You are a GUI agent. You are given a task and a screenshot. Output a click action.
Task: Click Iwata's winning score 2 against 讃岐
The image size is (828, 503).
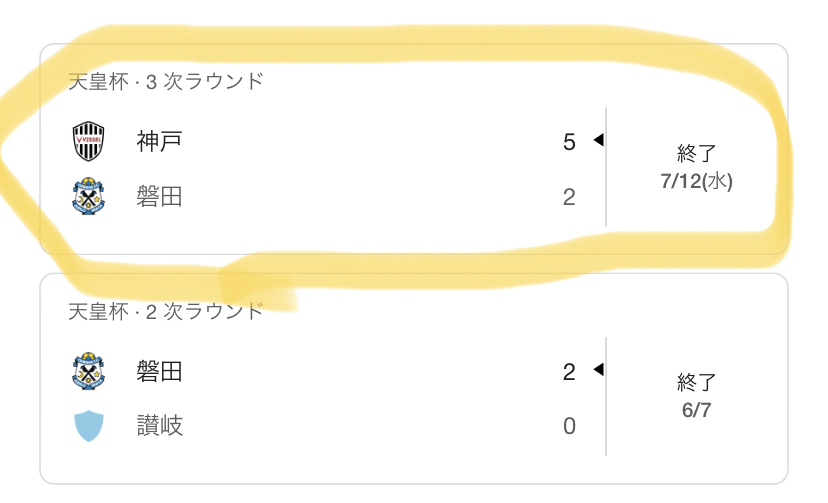tap(569, 372)
